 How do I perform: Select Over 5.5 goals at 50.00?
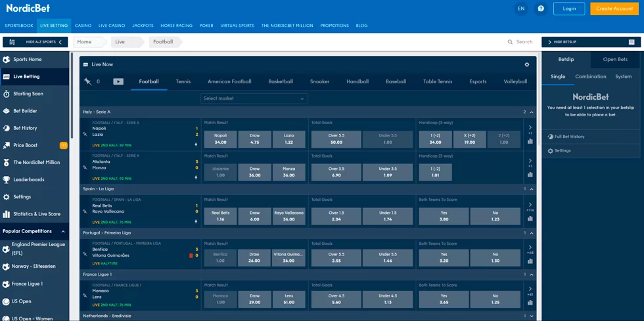pyautogui.click(x=336, y=139)
